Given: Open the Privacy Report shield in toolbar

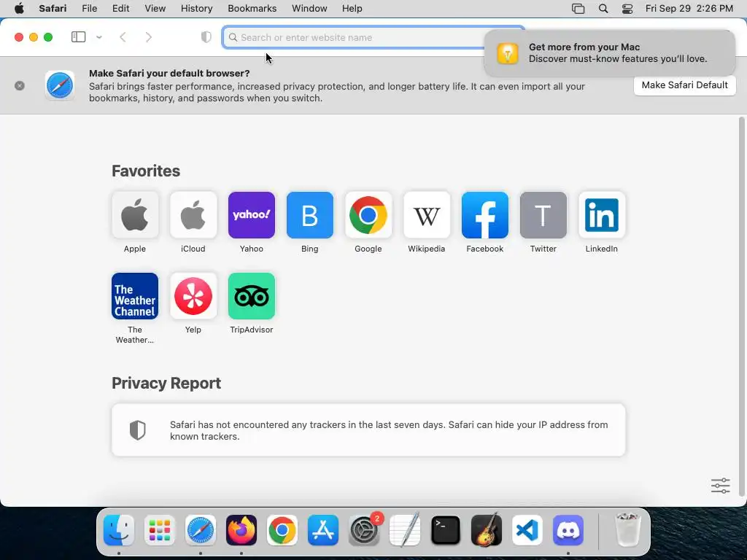Looking at the screenshot, I should click(206, 37).
